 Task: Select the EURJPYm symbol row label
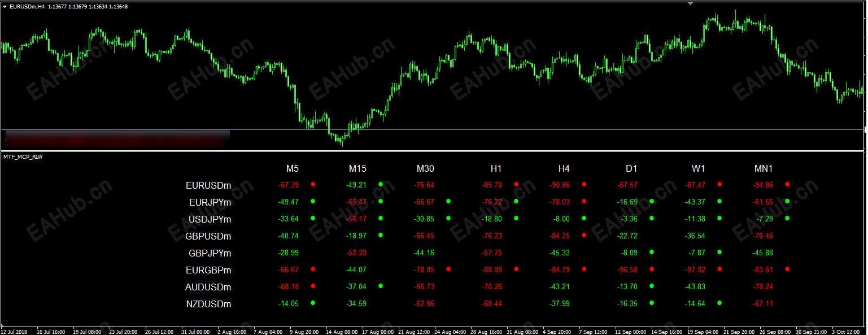pyautogui.click(x=210, y=202)
